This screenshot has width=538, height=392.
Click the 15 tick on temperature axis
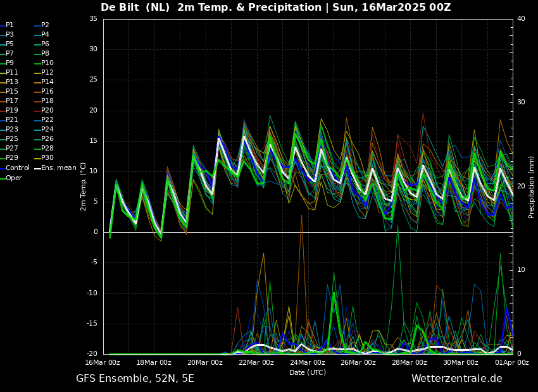93,141
